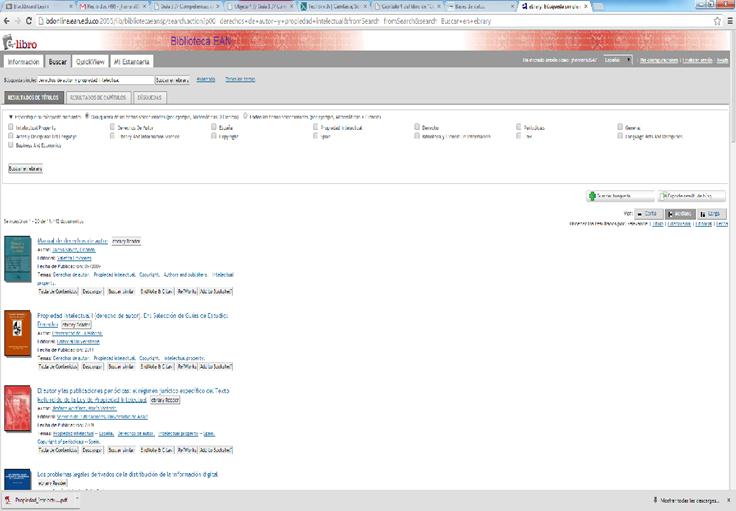Collapse the search refinement options arrow

tap(10, 116)
